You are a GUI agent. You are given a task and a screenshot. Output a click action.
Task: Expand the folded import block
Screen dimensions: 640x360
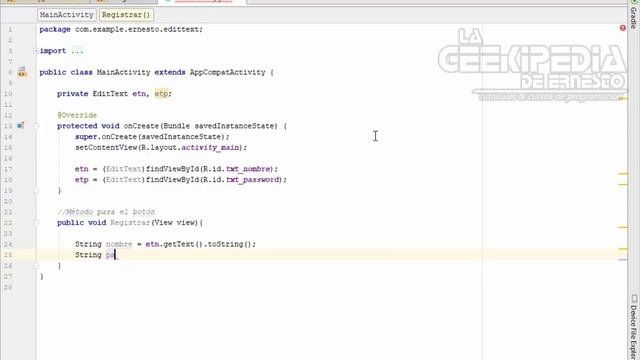[36, 51]
